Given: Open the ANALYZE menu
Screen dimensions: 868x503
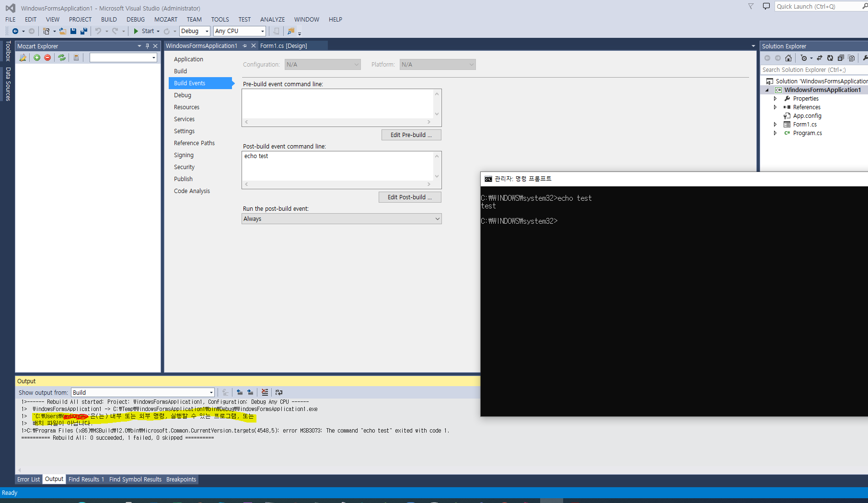Looking at the screenshot, I should click(x=272, y=20).
